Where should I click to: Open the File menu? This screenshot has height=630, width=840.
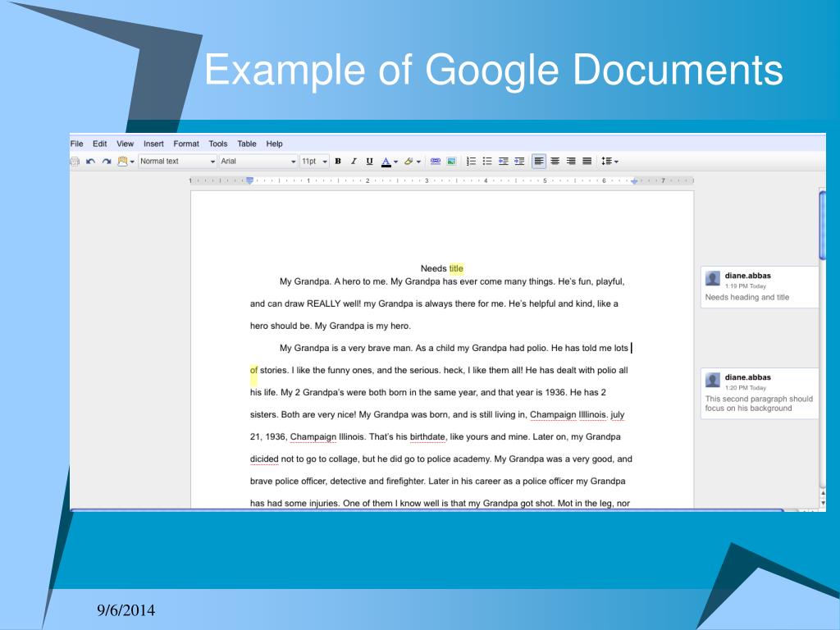76,144
